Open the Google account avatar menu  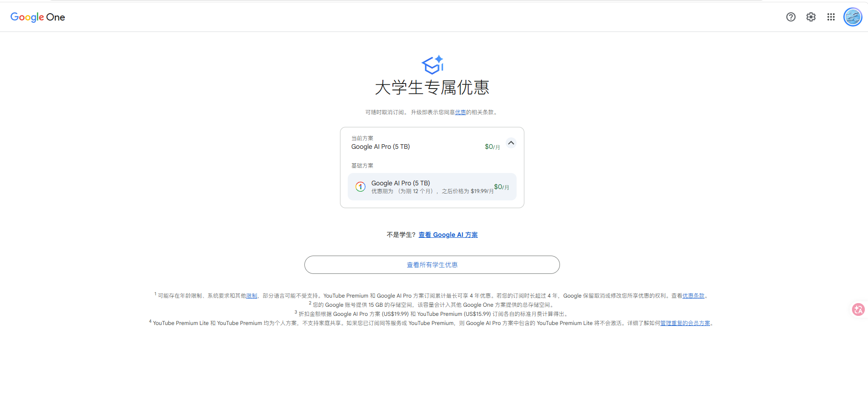852,17
